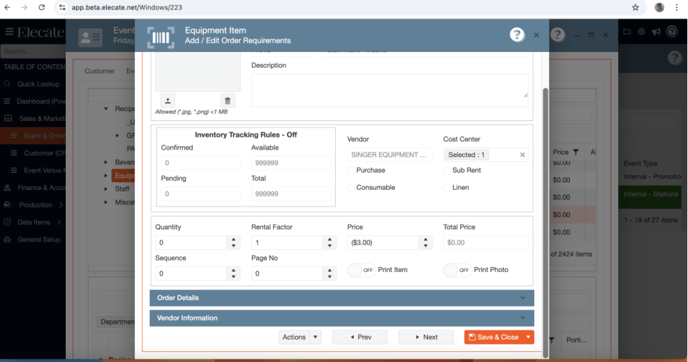
Task: Click the dialog vertical scrollbar
Action: pyautogui.click(x=545, y=223)
